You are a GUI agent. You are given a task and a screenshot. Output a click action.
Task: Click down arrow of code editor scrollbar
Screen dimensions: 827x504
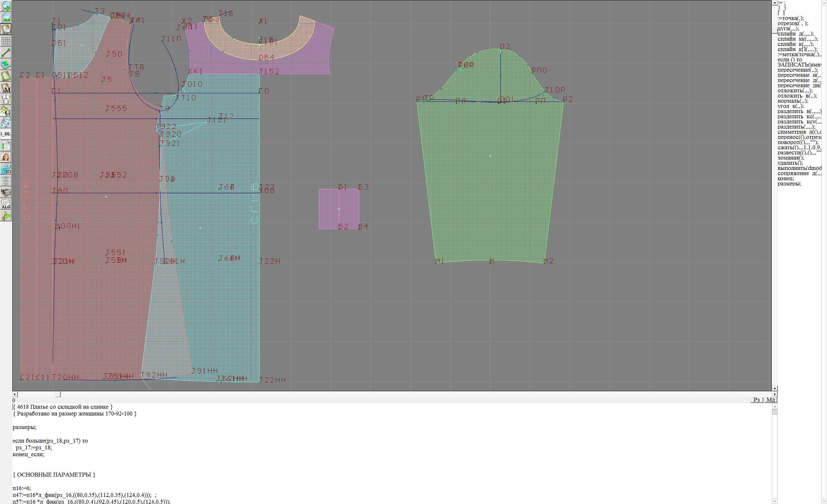click(774, 501)
